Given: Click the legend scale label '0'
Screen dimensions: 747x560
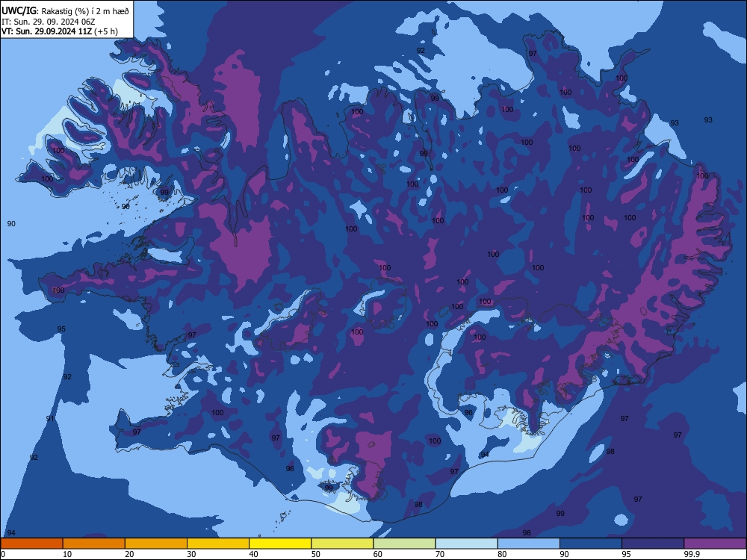Looking at the screenshot, I should pos(3,554).
